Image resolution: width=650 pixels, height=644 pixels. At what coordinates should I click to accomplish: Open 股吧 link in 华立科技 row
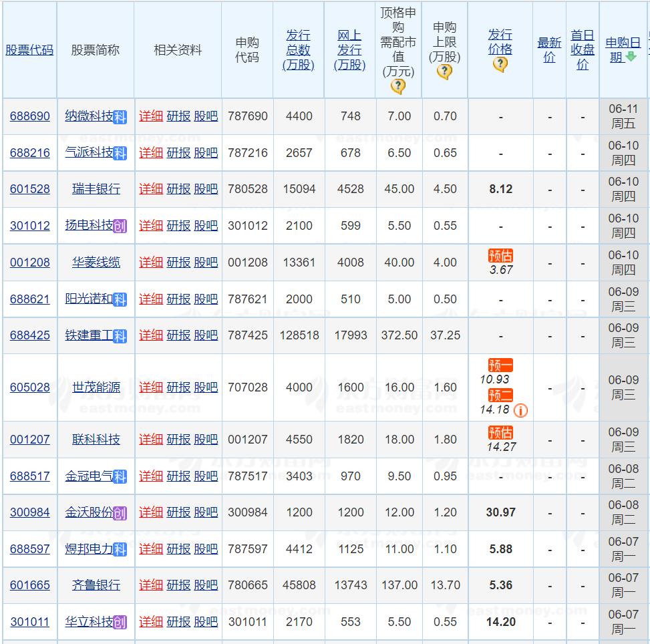tap(206, 622)
